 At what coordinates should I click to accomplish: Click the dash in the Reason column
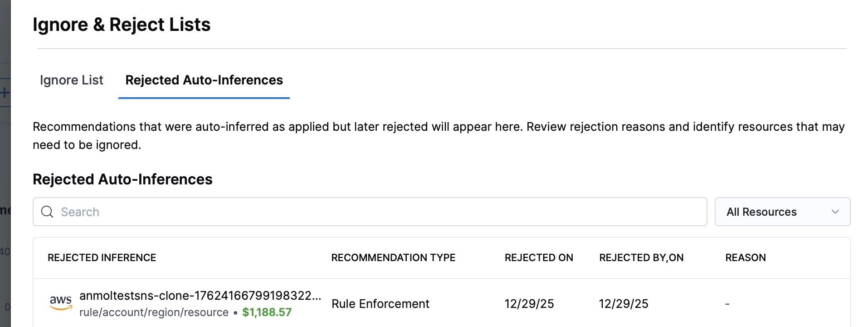(727, 304)
